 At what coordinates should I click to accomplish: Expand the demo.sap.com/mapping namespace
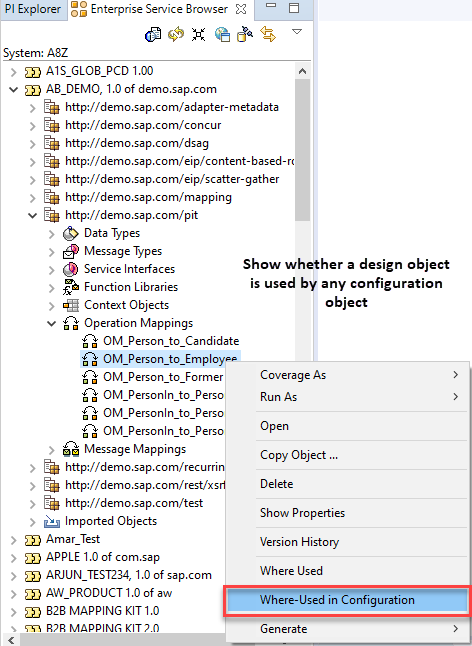33,198
